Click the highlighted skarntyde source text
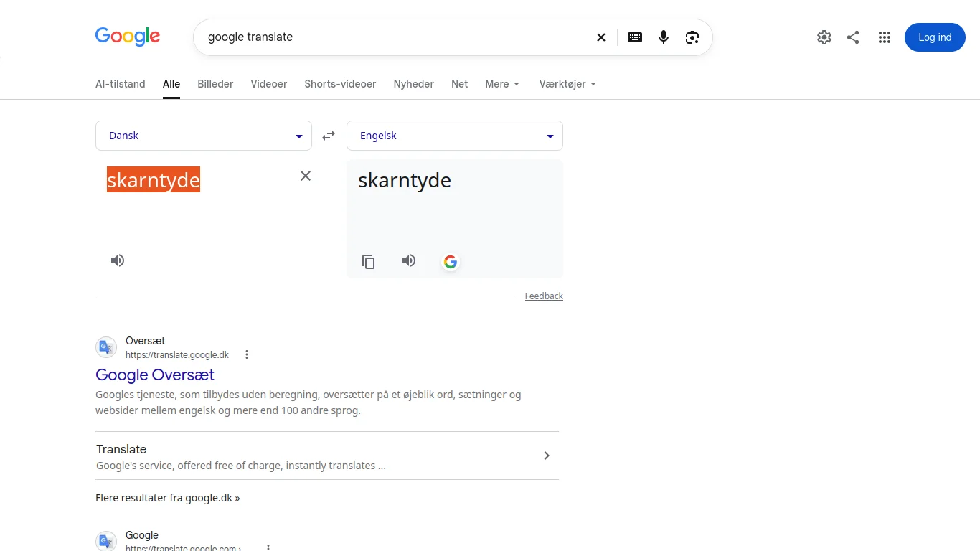Viewport: 980px width, 551px height. [x=154, y=179]
